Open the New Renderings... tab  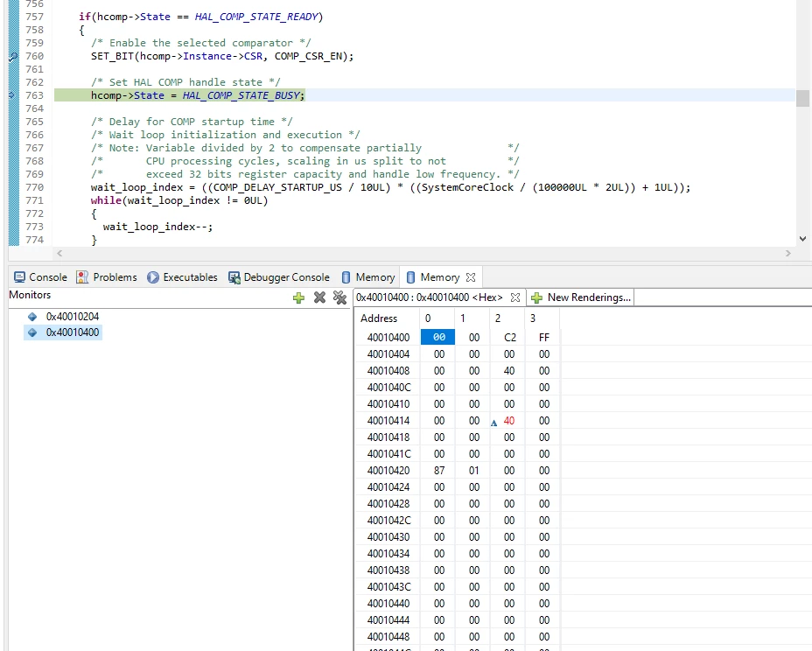[580, 297]
